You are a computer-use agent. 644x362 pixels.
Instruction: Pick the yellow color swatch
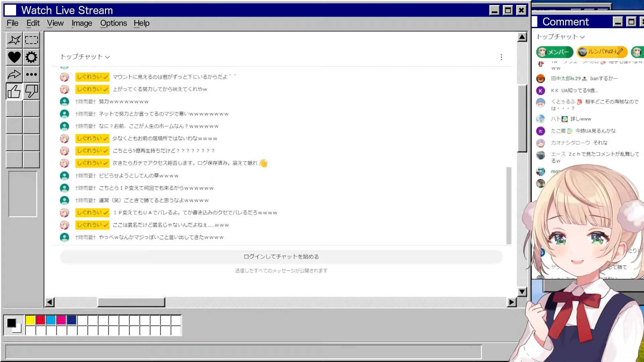pos(30,320)
